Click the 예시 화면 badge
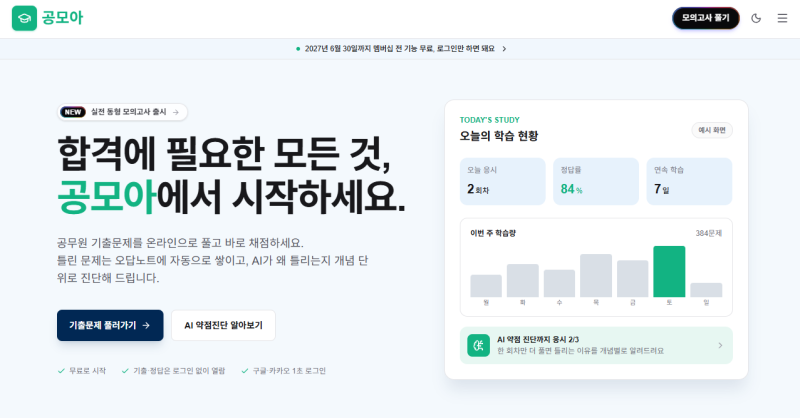 point(712,130)
